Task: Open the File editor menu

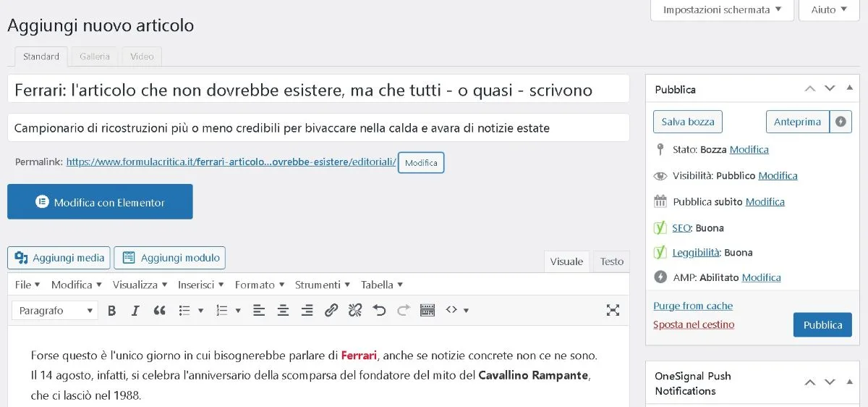Action: (27, 285)
